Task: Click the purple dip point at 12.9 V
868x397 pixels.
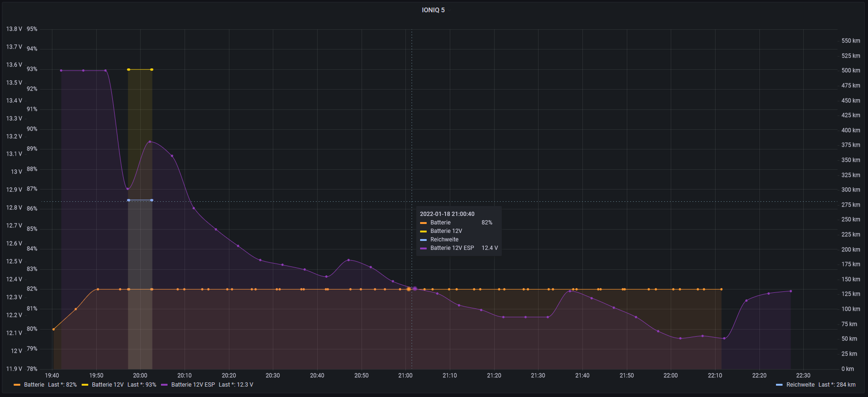Action: click(127, 189)
